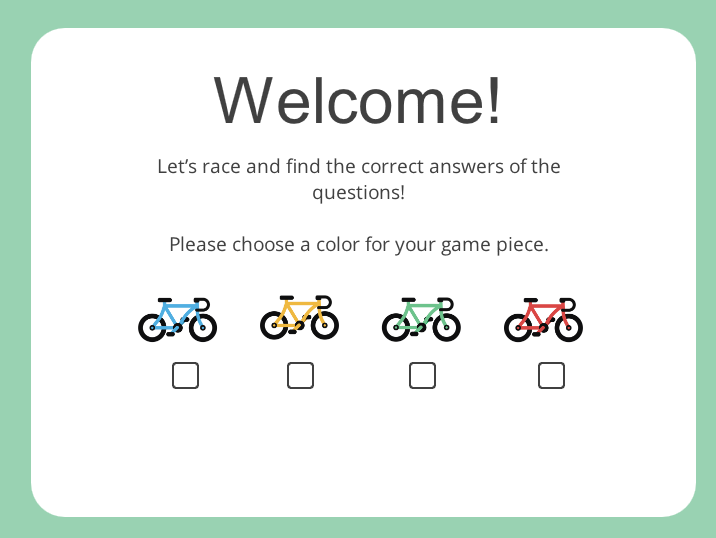Click the blue bicycle's front wheel
Image resolution: width=716 pixels, height=538 pixels.
coord(203,327)
